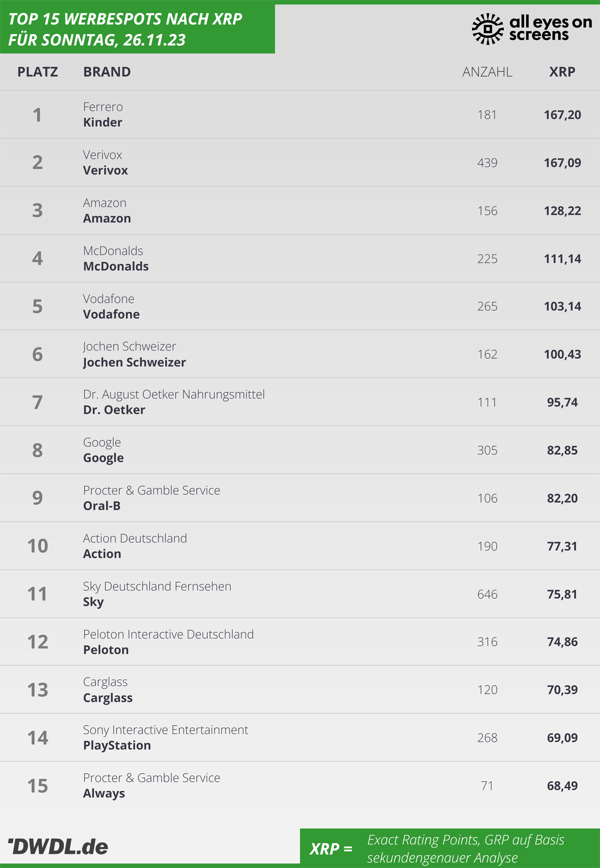Screen dimensions: 600x868
Task: Click the ANZAHL column header
Action: pos(487,72)
